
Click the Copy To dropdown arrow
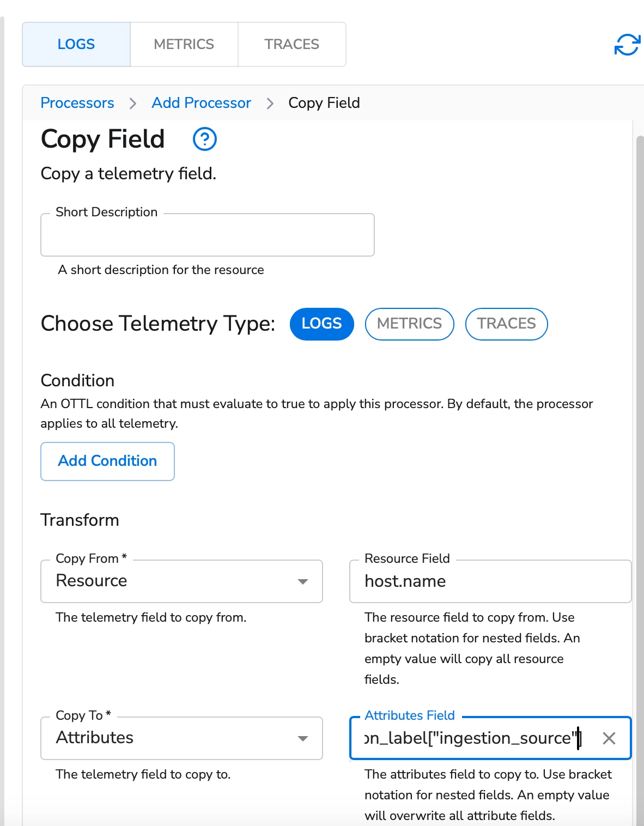[303, 738]
